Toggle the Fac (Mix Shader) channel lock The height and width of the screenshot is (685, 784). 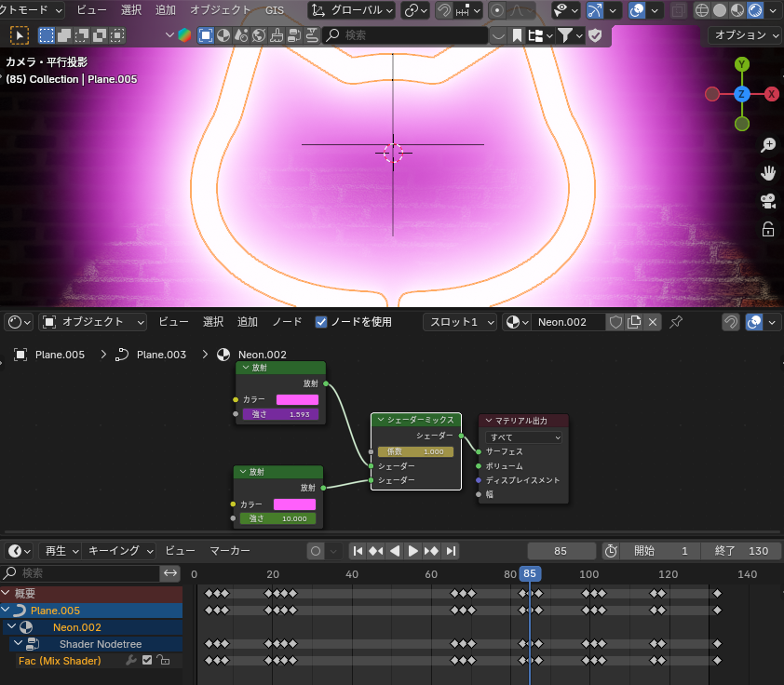click(x=163, y=661)
